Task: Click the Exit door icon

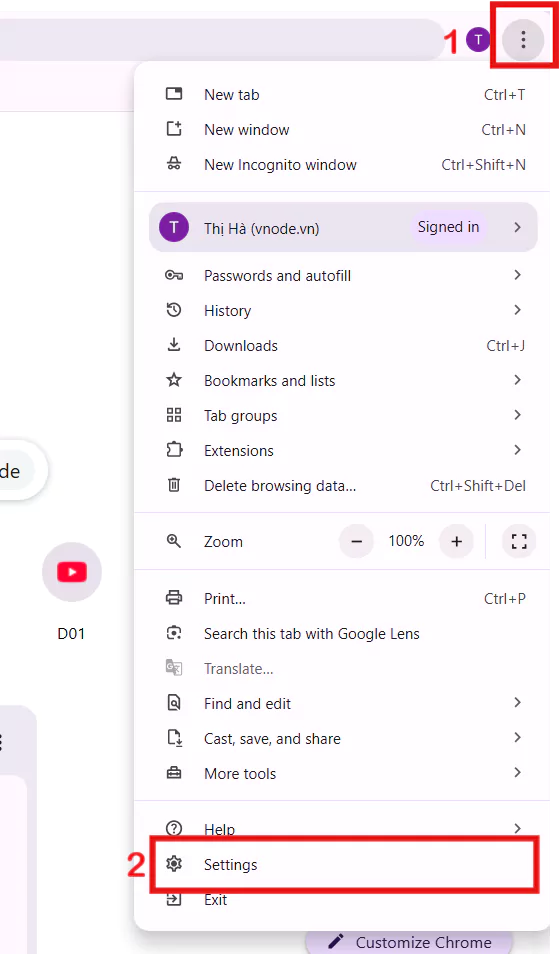Action: [174, 899]
